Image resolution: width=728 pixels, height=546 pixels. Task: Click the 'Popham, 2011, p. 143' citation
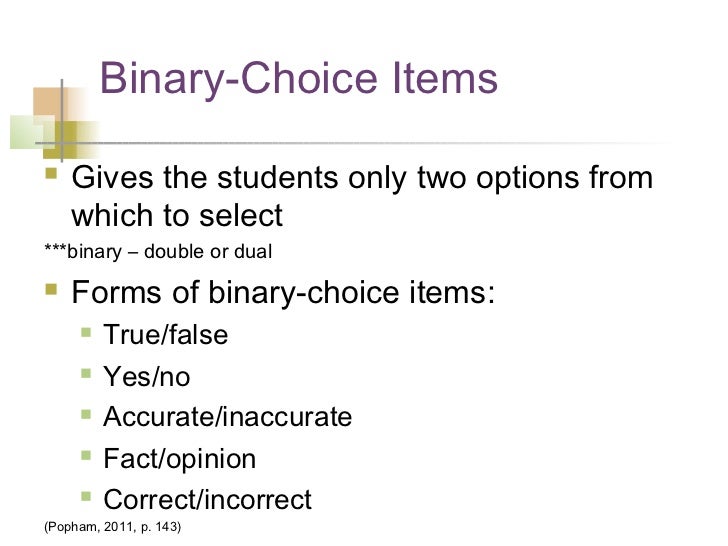[113, 526]
